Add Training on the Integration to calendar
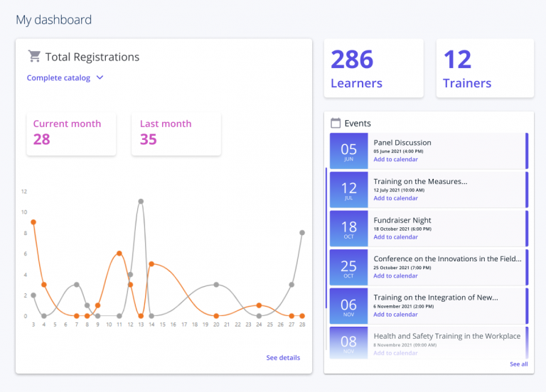546x392 pixels. (395, 315)
